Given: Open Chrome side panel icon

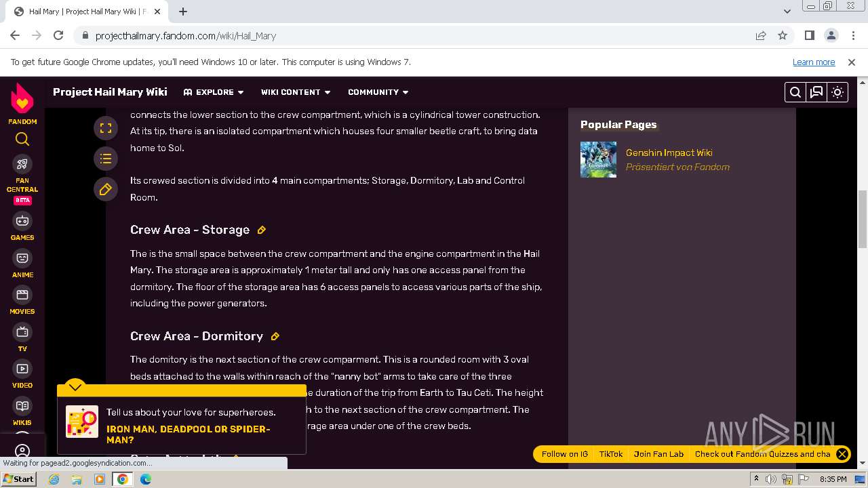Looking at the screenshot, I should pyautogui.click(x=810, y=35).
